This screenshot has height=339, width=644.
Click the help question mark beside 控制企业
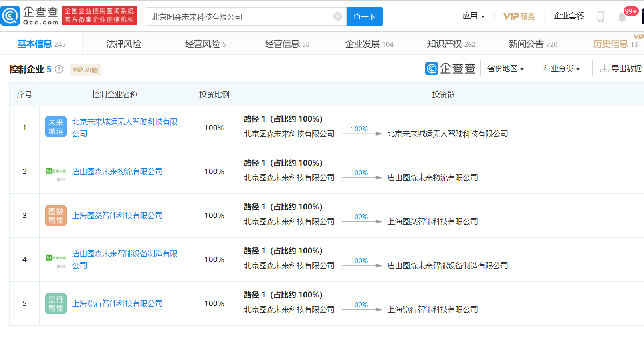click(59, 69)
